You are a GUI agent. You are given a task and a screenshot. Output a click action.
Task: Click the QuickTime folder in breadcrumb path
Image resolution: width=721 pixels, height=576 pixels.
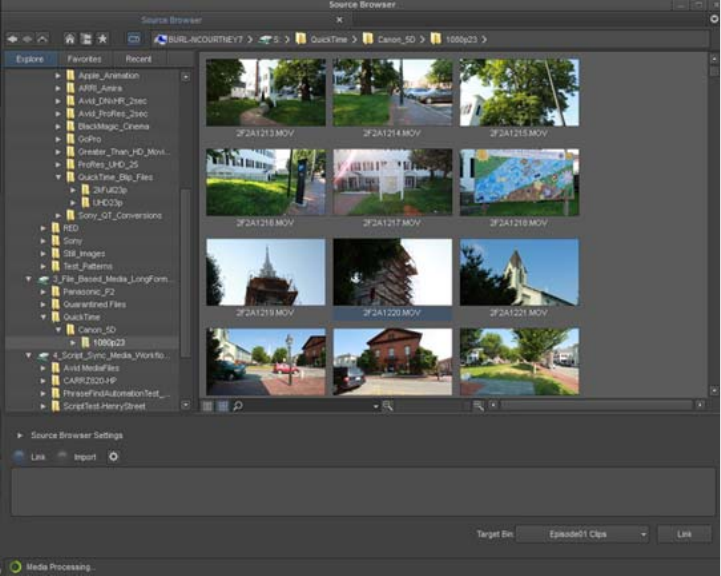click(x=322, y=40)
